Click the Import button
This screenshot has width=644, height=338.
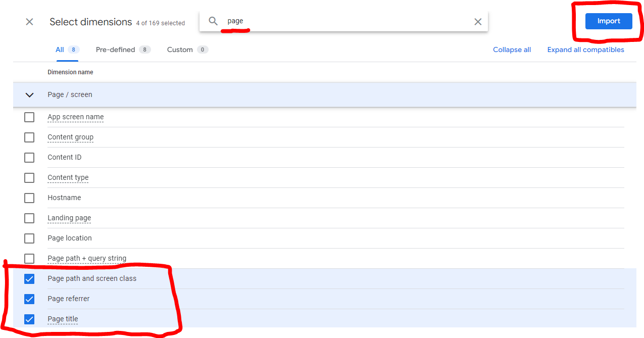(x=608, y=21)
